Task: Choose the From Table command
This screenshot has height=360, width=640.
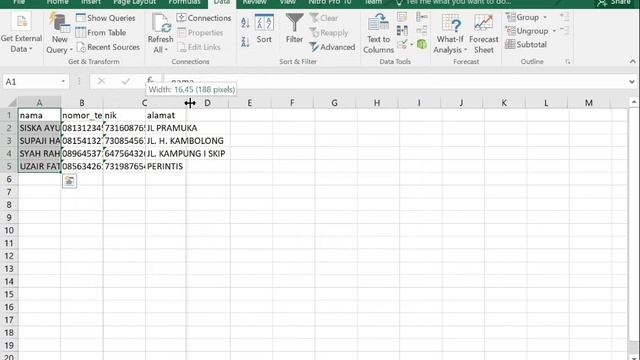Action: 101,33
